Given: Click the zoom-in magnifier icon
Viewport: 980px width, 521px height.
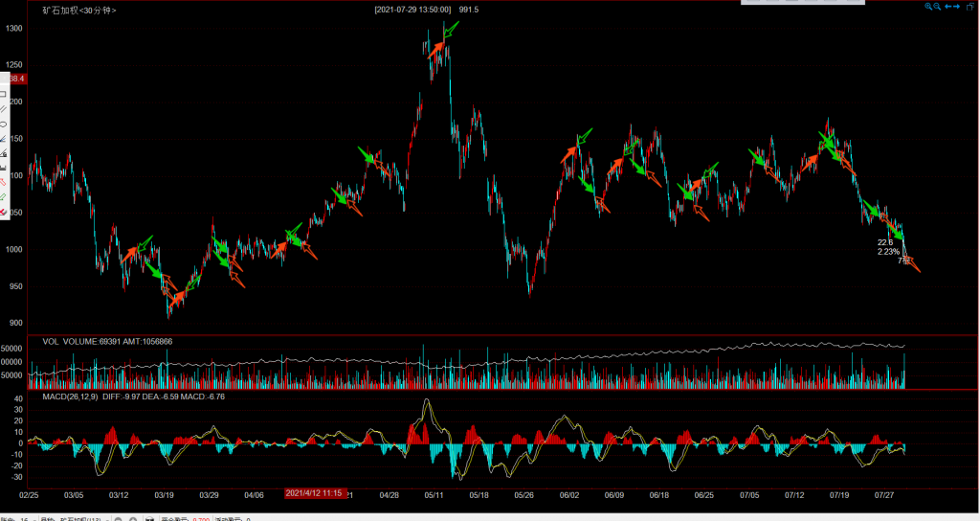Looking at the screenshot, I should click(x=926, y=7).
